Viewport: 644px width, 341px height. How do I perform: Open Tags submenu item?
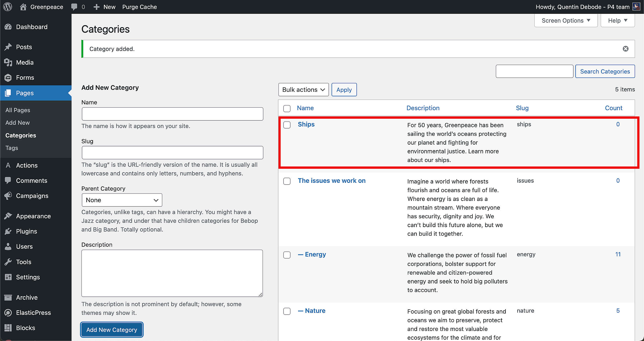click(12, 148)
